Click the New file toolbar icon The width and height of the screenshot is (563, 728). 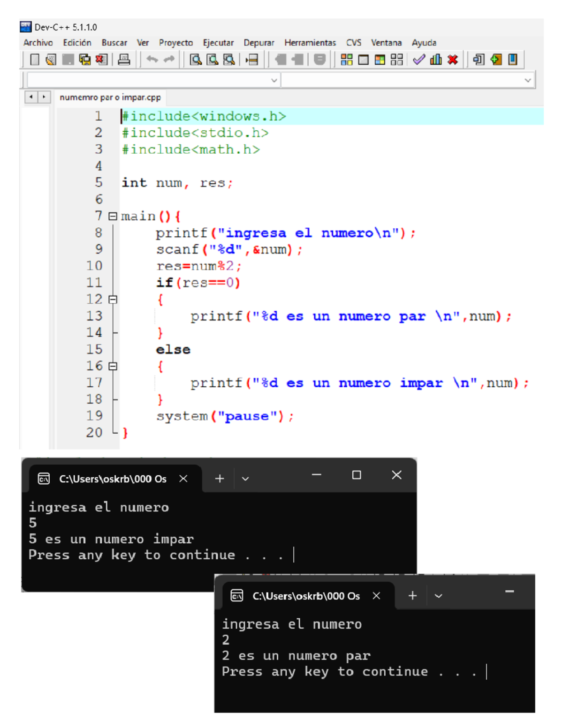click(x=35, y=60)
